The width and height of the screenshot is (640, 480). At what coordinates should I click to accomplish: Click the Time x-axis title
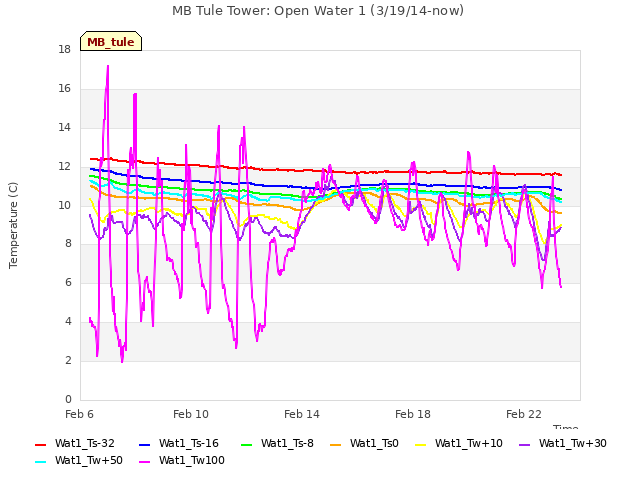[x=566, y=427]
